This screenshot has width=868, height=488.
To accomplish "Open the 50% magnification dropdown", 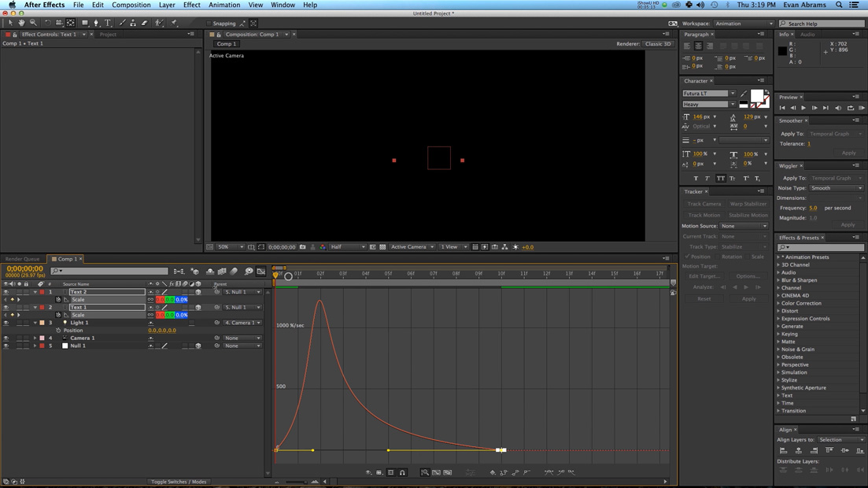I will point(231,247).
